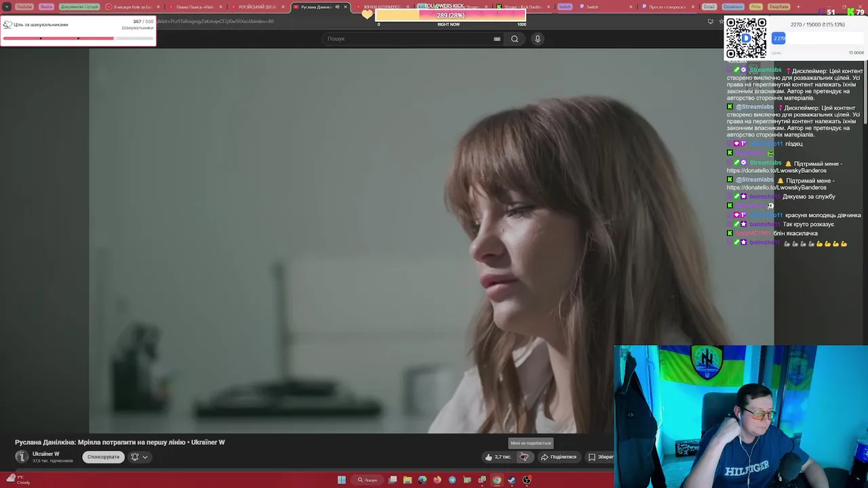This screenshot has width=868, height=488.
Task: Open File Explorer from the taskbar
Action: 408,480
